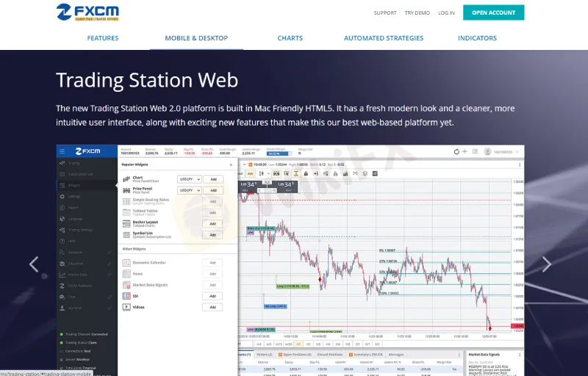Open the Automated Strategies tab

(x=384, y=38)
